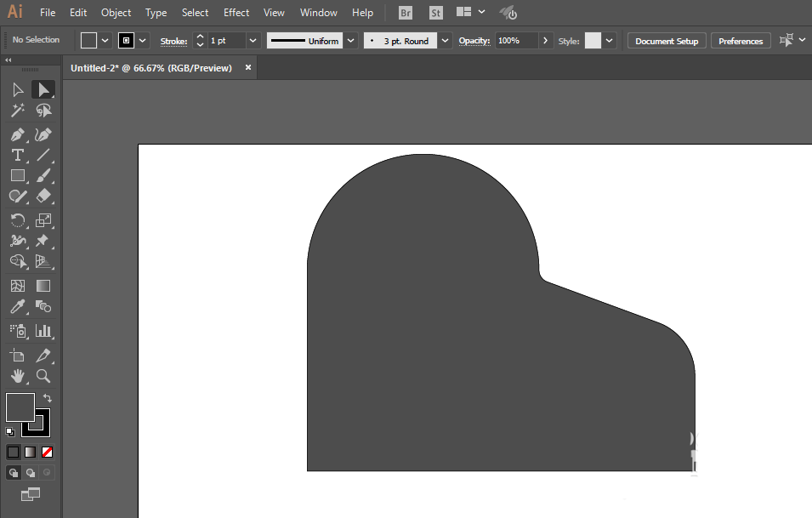Open the stroke weight dropdown
812x518 pixels.
(253, 41)
